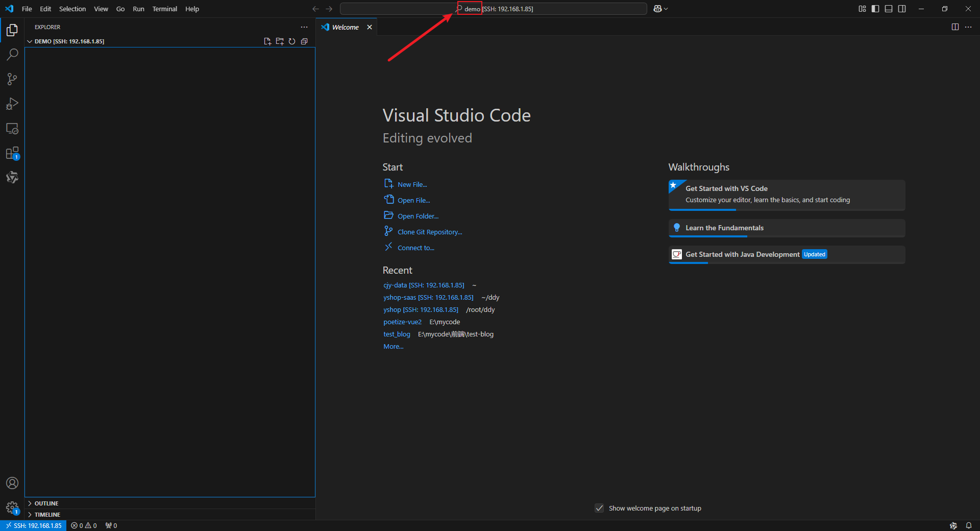
Task: Open recent yshop SSH workspace
Action: tap(421, 309)
